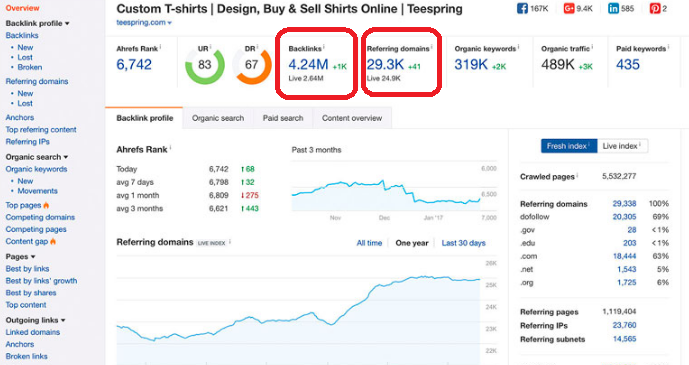Collapse the Pages sidebar section
Screen dimensions: 689x365
coord(20,257)
